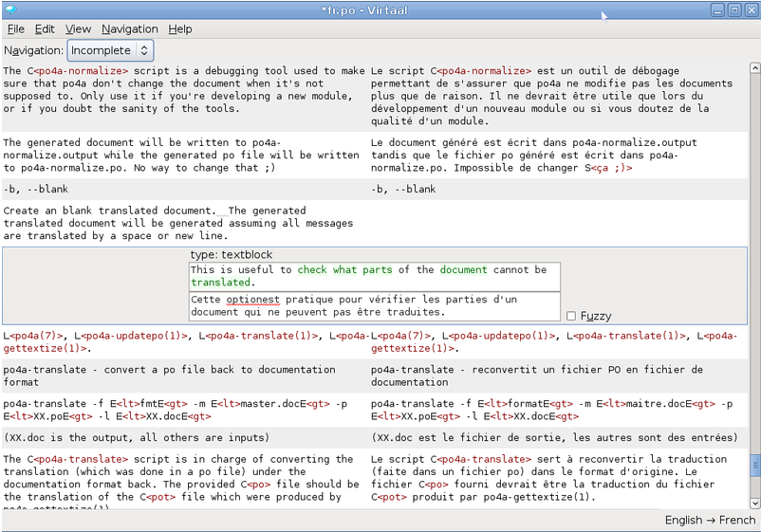761x532 pixels.
Task: Open the Incomplete navigation dropdown
Action: pyautogui.click(x=110, y=50)
